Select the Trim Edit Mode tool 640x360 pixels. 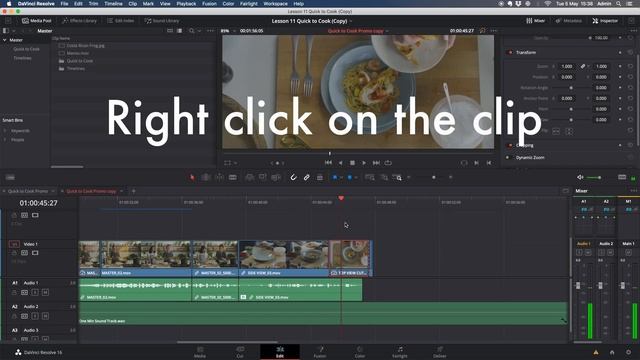(x=206, y=177)
